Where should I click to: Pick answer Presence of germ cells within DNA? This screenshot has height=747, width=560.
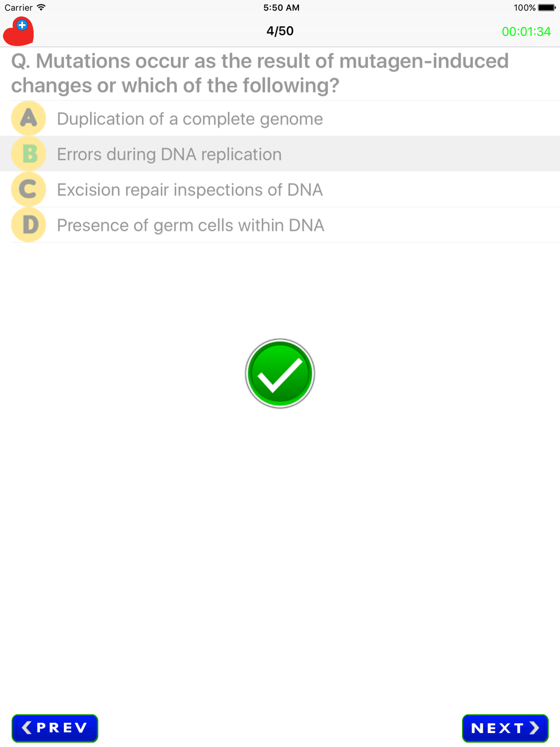click(x=190, y=225)
